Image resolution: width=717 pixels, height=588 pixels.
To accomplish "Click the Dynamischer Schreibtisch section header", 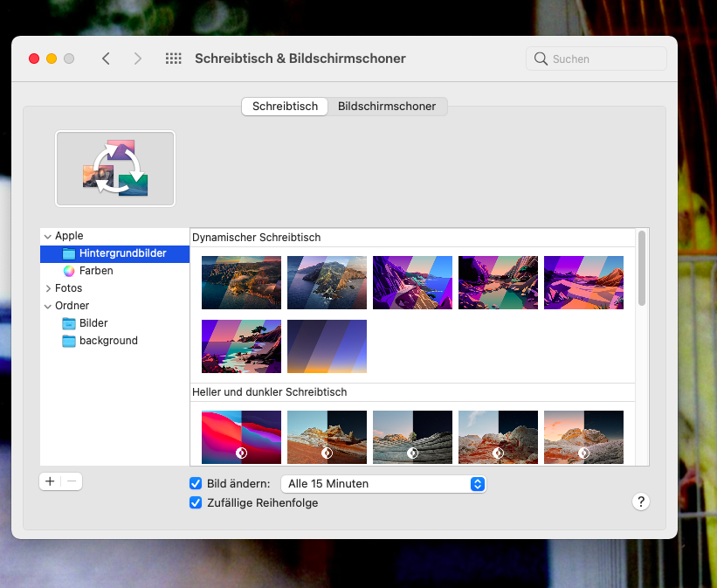I will coord(257,238).
